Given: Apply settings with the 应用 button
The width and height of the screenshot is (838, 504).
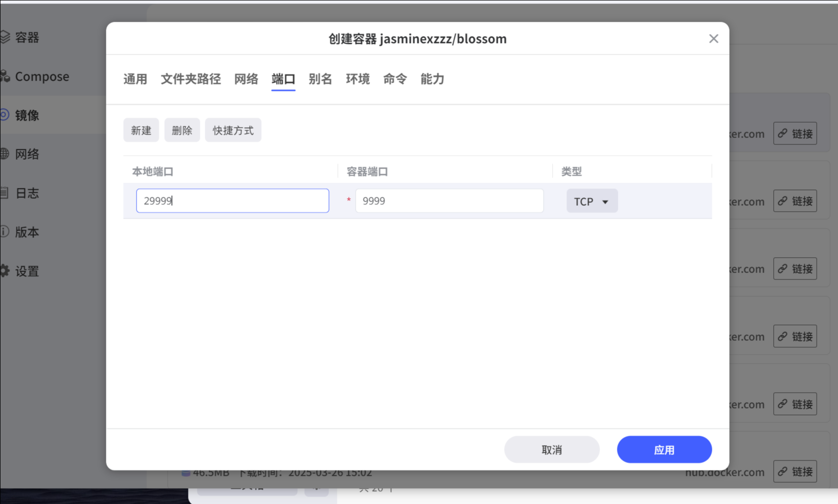Looking at the screenshot, I should pyautogui.click(x=664, y=450).
